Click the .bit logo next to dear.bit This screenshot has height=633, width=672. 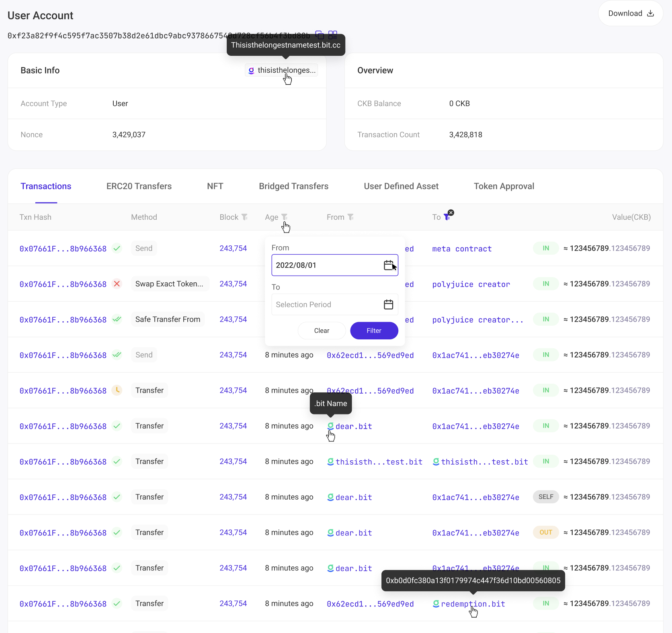(330, 426)
